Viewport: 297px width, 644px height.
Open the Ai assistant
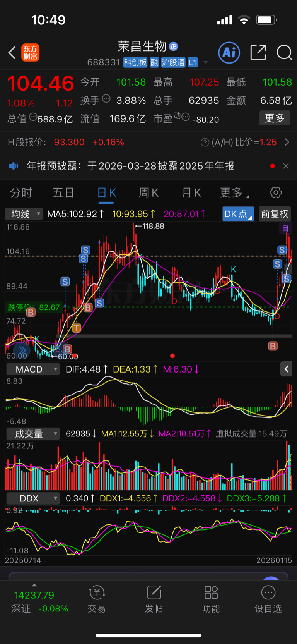click(x=229, y=52)
